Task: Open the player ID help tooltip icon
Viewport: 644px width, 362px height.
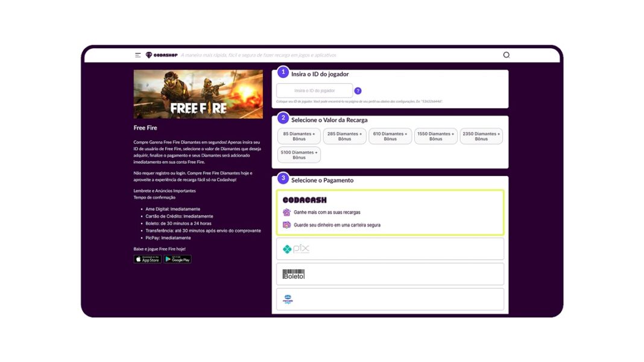Action: 358,90
